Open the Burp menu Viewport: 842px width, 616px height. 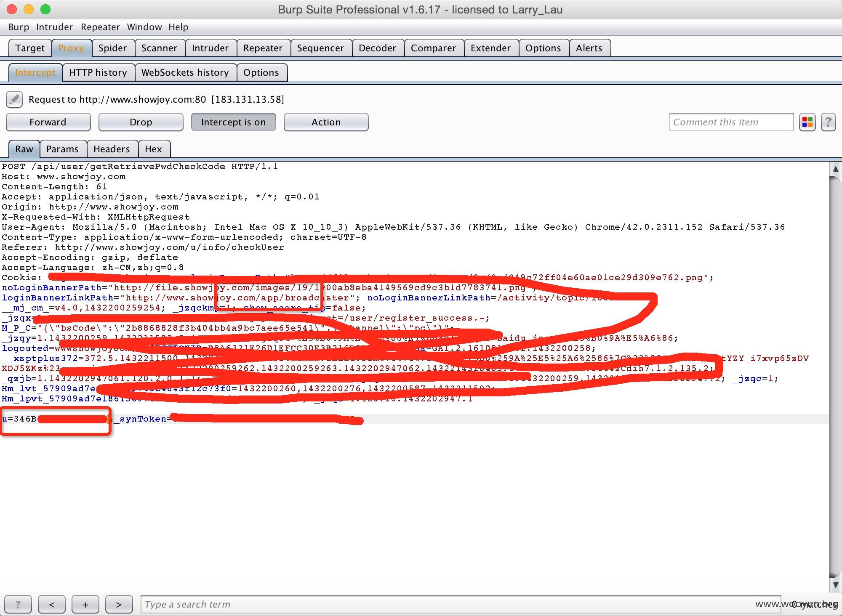19,27
